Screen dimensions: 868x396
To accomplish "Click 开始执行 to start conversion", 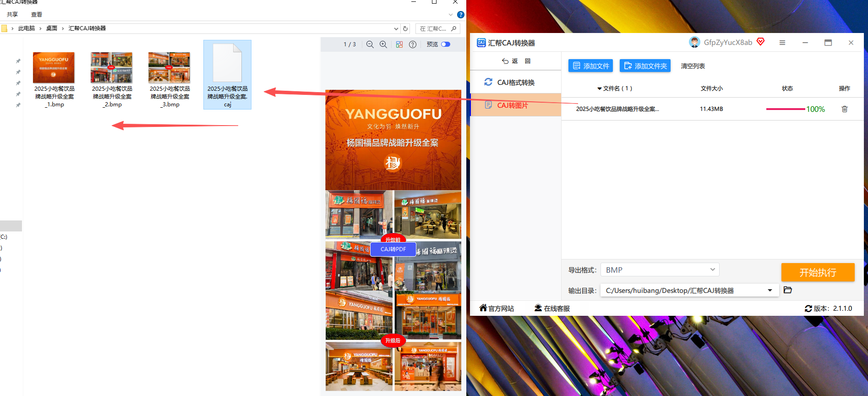I will pos(818,272).
